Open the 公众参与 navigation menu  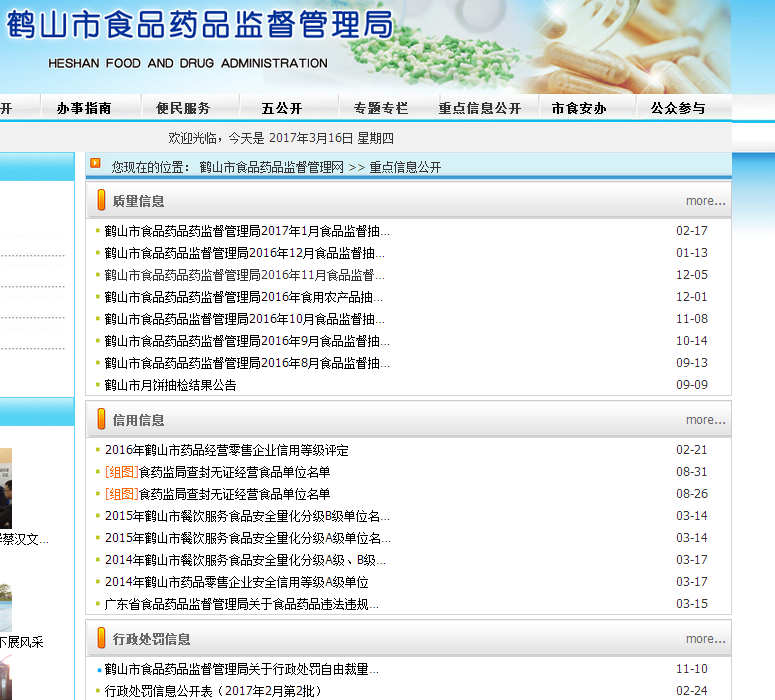[x=678, y=109]
